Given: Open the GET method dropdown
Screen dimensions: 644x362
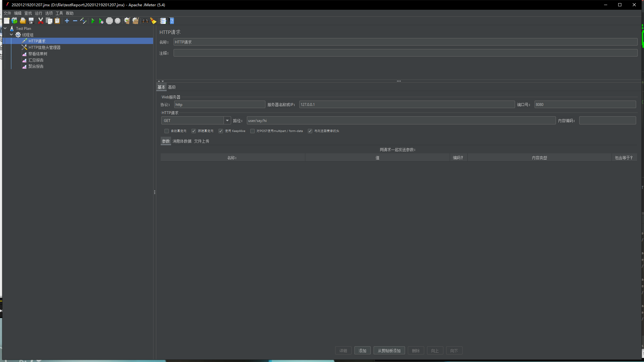Looking at the screenshot, I should [227, 121].
